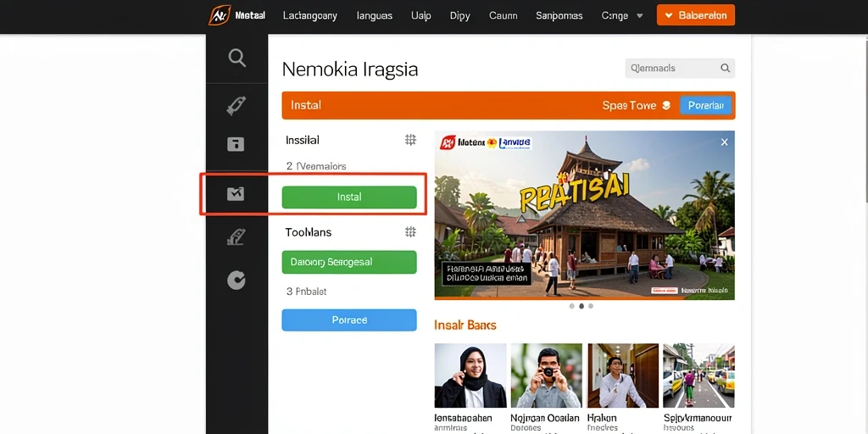The image size is (868, 434).
Task: Click the Spas Towe link
Action: pyautogui.click(x=629, y=105)
